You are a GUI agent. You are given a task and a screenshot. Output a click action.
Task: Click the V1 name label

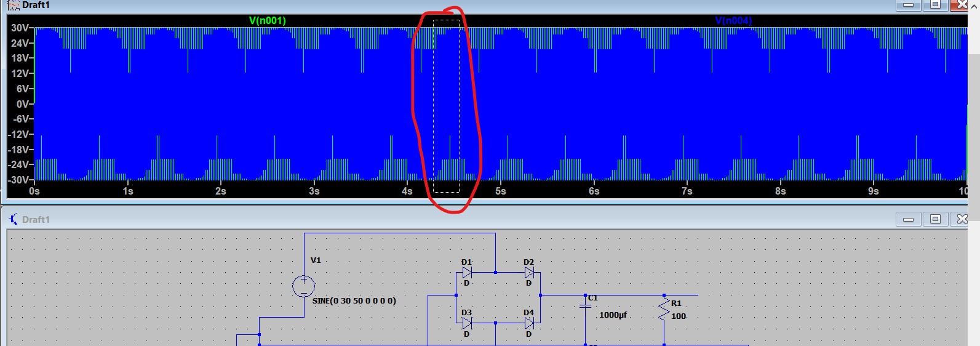(x=316, y=260)
